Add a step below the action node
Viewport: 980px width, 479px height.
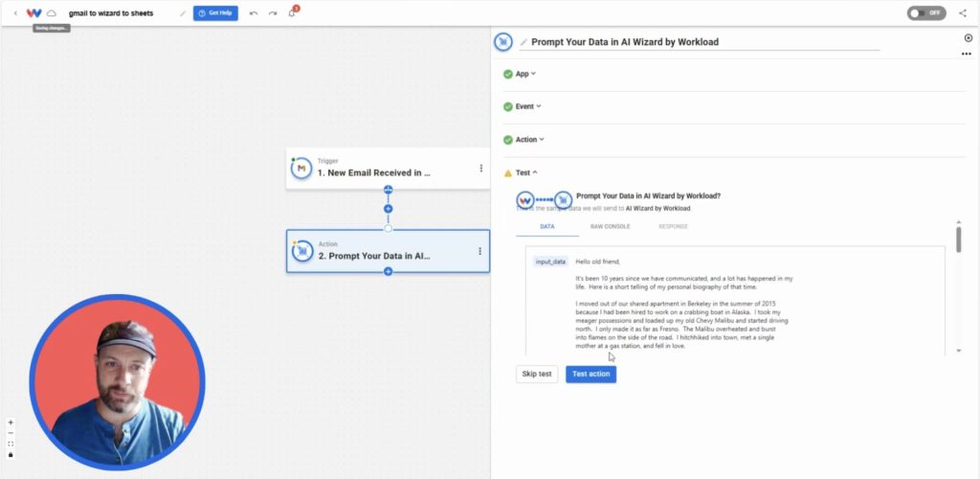pyautogui.click(x=389, y=271)
